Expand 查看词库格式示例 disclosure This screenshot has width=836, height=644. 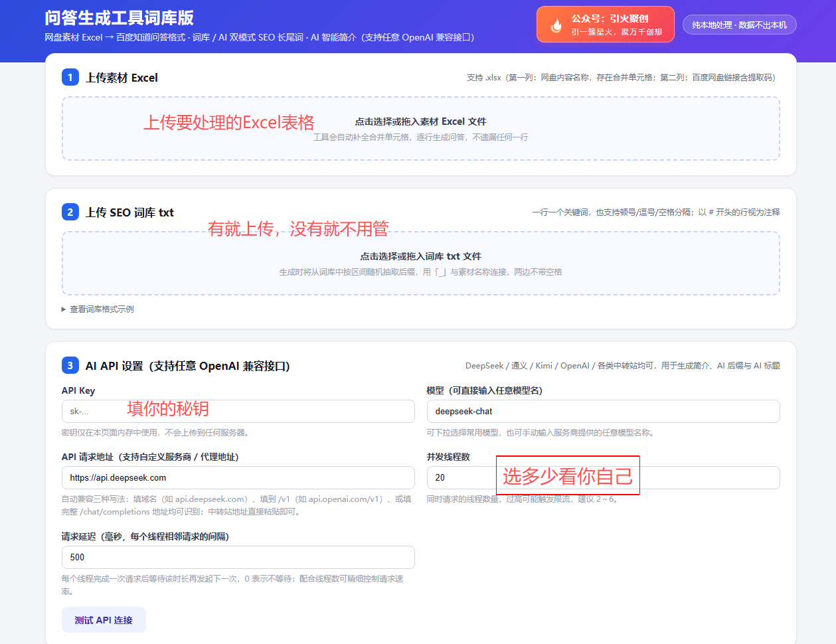98,309
